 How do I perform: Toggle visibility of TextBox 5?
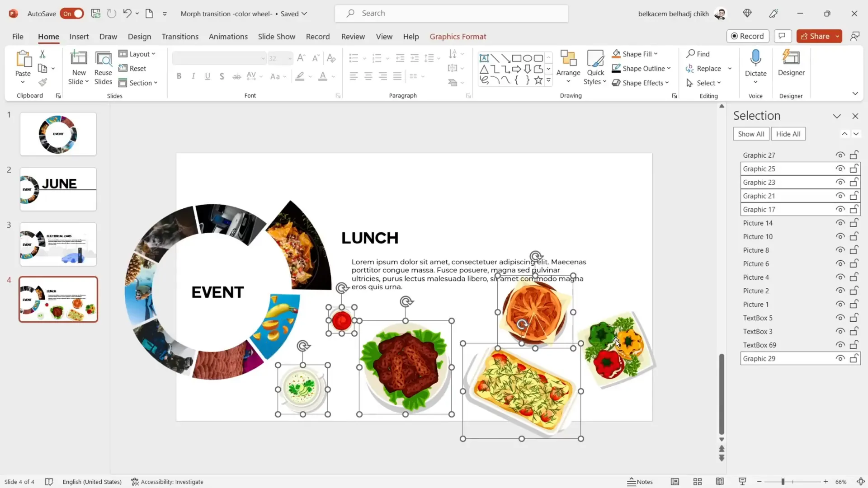tap(840, 318)
